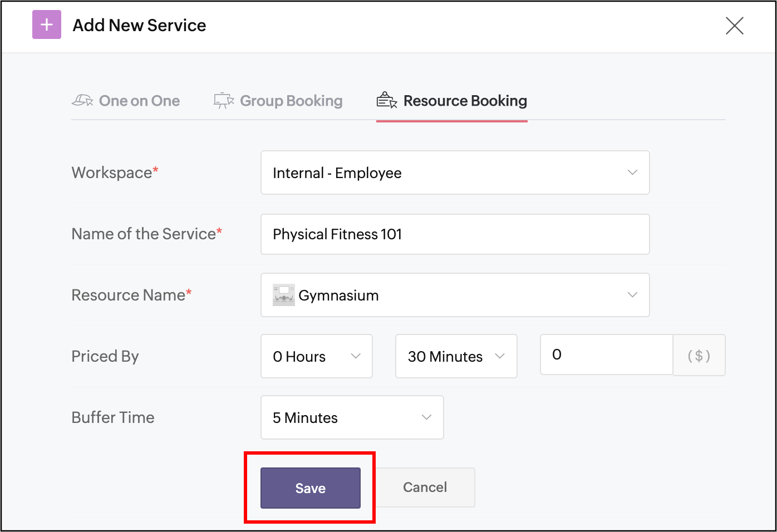Open the Workspace dropdown
Viewport: 777px width, 532px height.
[x=454, y=173]
